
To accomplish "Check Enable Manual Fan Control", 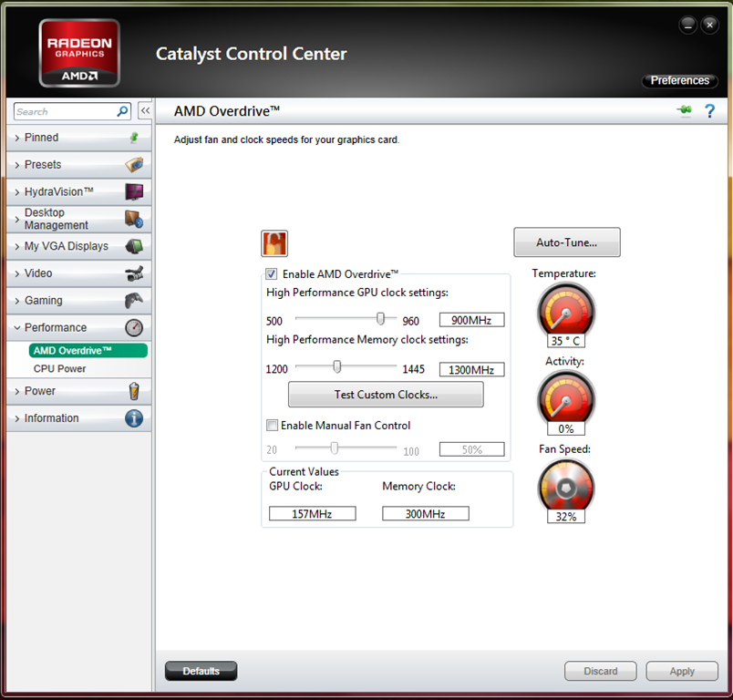I will point(272,426).
